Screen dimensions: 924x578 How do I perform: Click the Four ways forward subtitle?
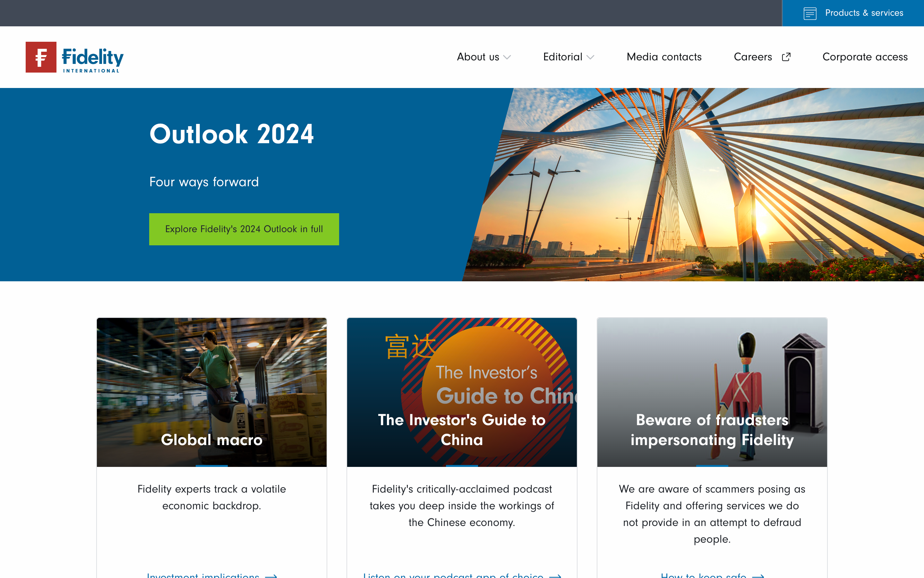click(x=204, y=182)
